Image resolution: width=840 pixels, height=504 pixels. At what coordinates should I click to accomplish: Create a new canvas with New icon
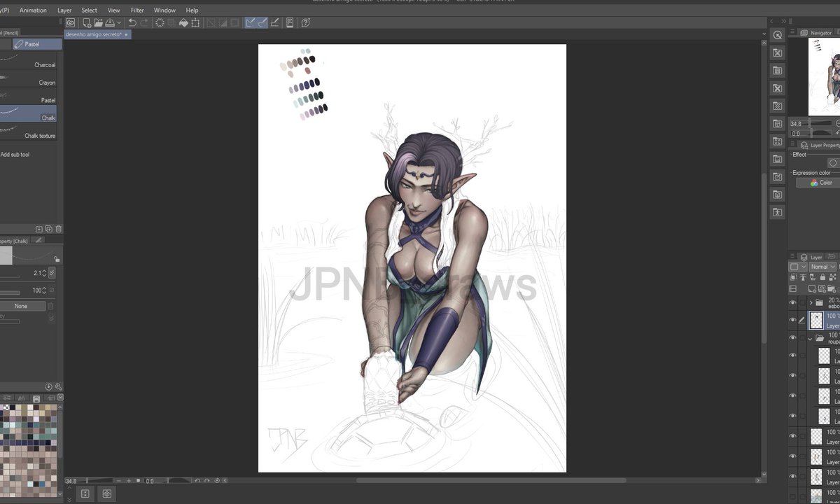(87, 22)
